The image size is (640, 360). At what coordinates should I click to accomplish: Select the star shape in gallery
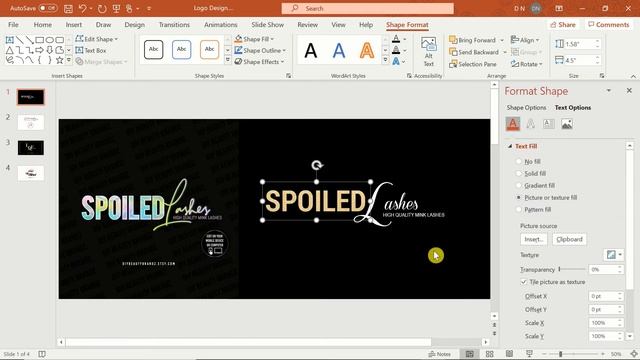click(60, 60)
